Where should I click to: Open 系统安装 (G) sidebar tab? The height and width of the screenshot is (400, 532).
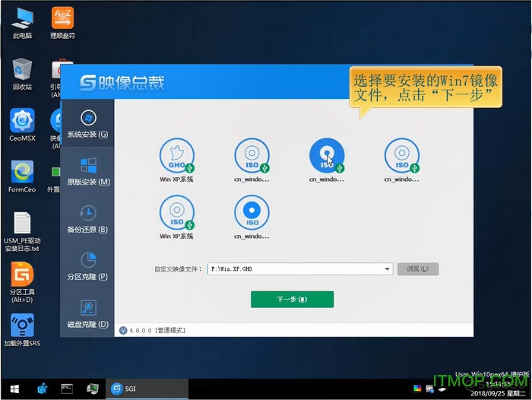click(87, 125)
